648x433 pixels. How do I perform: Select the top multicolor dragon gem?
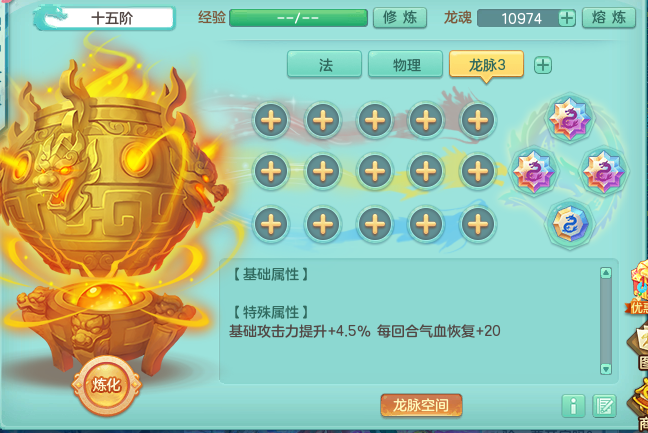click(569, 118)
